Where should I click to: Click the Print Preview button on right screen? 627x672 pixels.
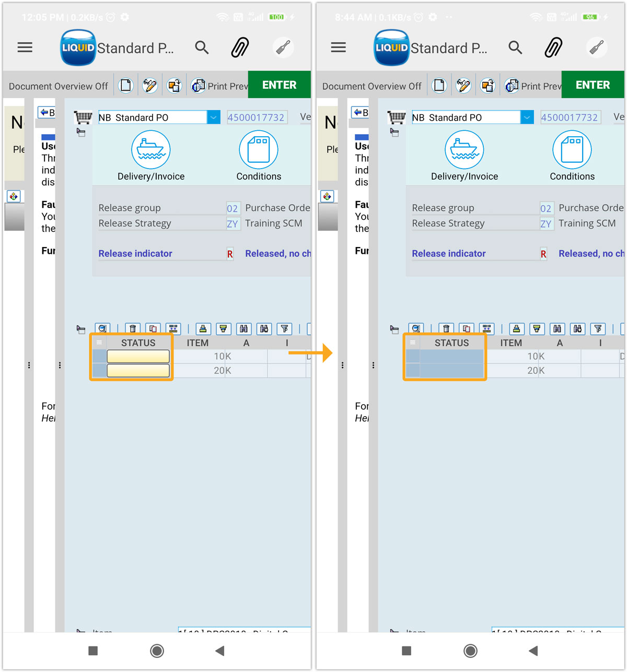coord(533,86)
